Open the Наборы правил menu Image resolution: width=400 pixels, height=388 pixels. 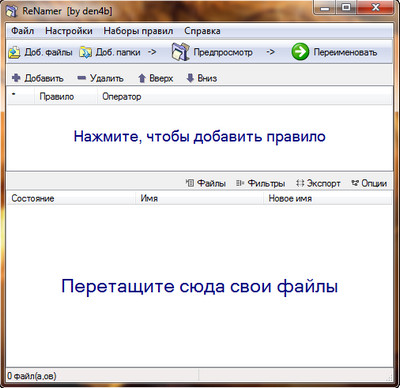(x=138, y=31)
